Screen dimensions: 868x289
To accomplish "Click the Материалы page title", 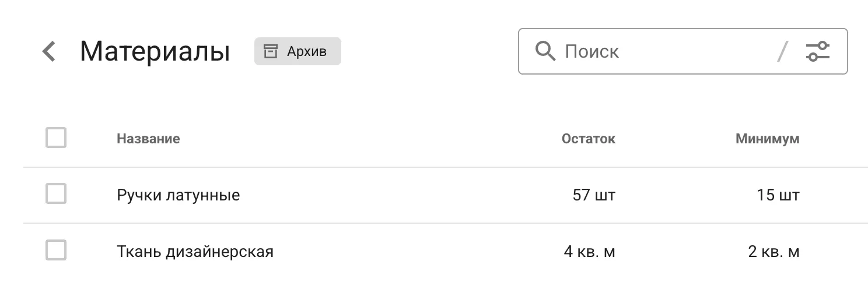I will click(x=155, y=51).
